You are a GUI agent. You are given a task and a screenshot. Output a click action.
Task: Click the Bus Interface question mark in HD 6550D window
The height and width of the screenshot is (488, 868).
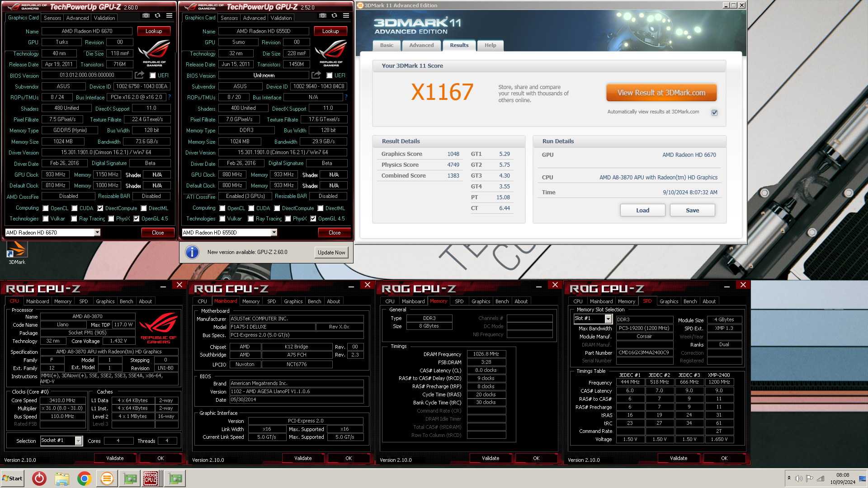pyautogui.click(x=346, y=97)
